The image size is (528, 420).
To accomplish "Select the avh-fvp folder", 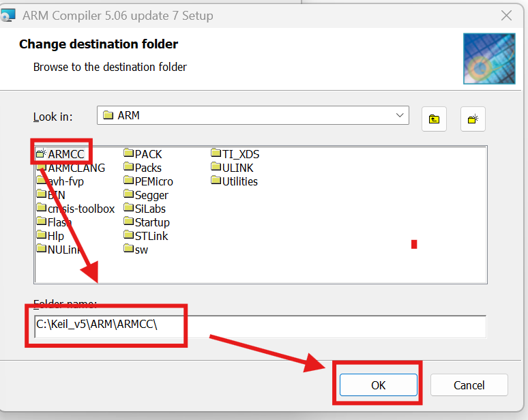I will pos(60,181).
